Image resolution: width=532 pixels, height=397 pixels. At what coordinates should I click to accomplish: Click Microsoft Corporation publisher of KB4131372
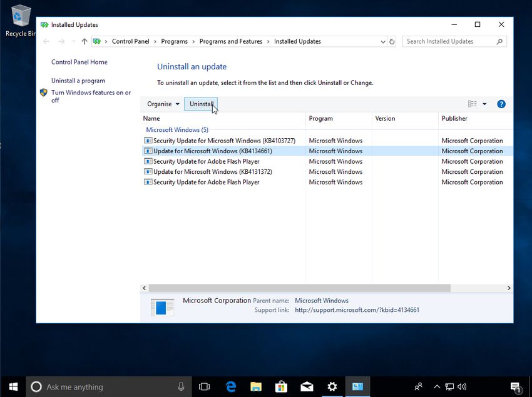[x=472, y=171]
